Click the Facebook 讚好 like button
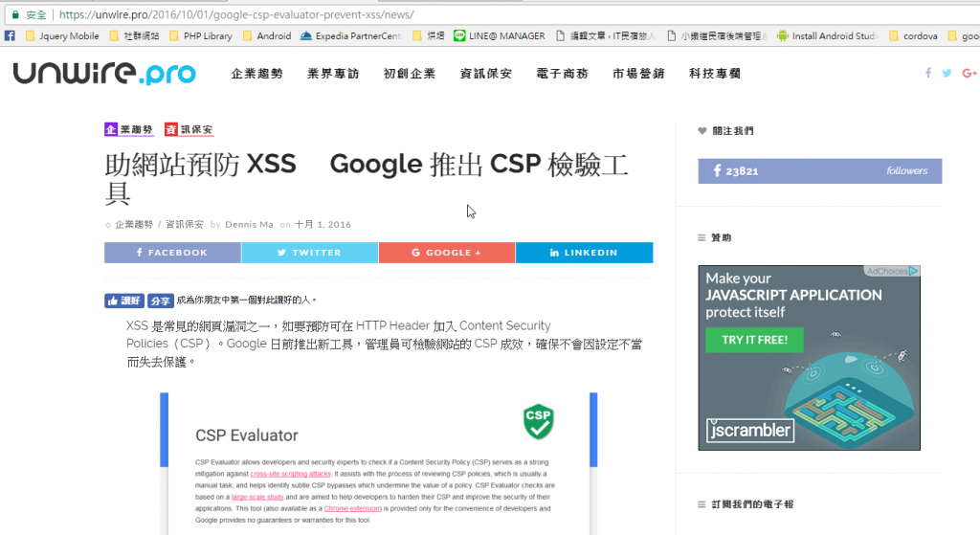 [124, 301]
